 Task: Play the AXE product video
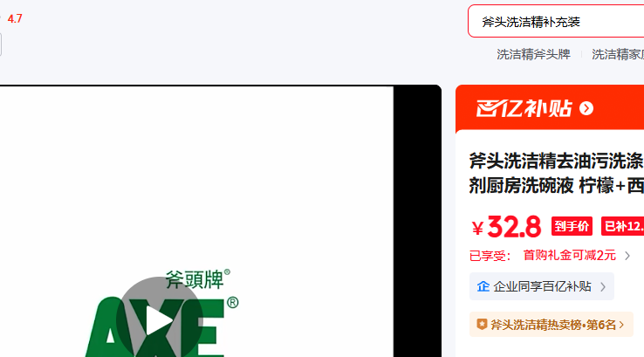pos(160,320)
